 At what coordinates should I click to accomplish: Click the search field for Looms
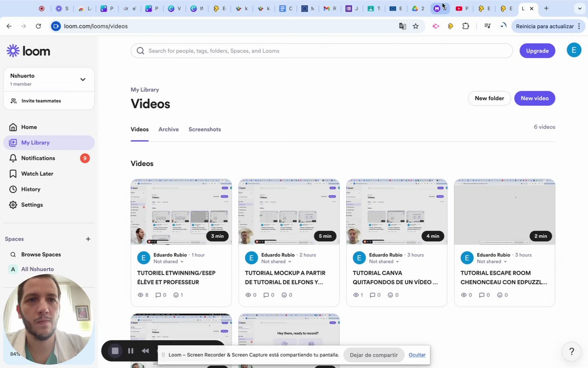[x=322, y=51]
